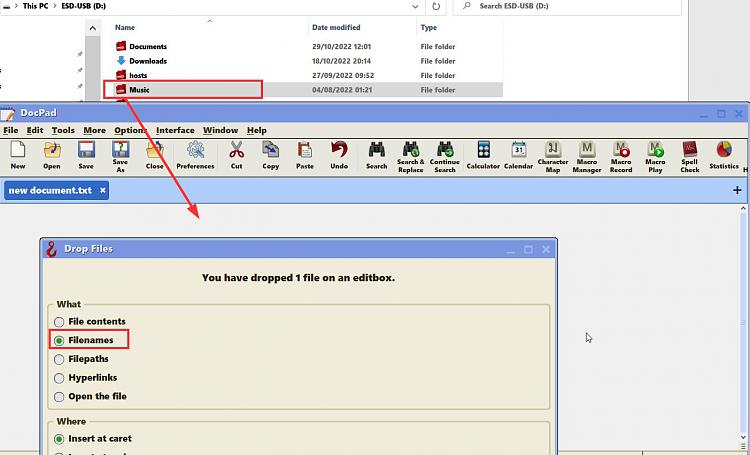This screenshot has height=455, width=750.
Task: Click This PC in the breadcrumb path
Action: click(x=35, y=6)
